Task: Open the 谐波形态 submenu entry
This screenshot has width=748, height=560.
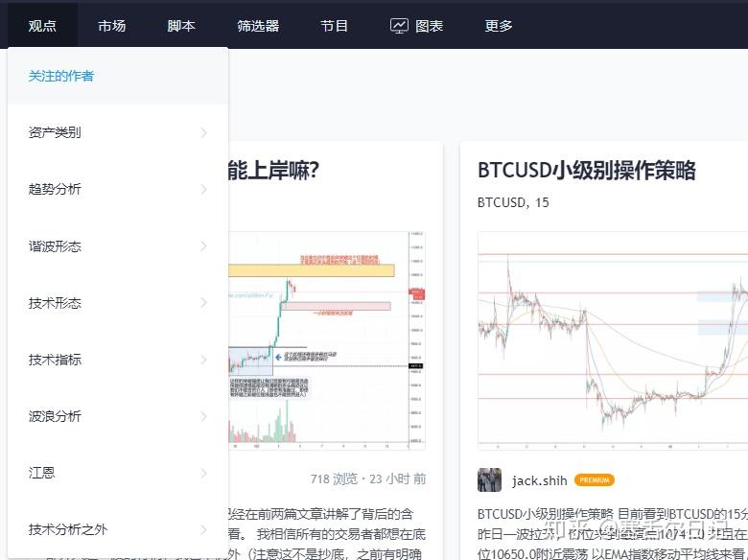Action: pos(118,246)
